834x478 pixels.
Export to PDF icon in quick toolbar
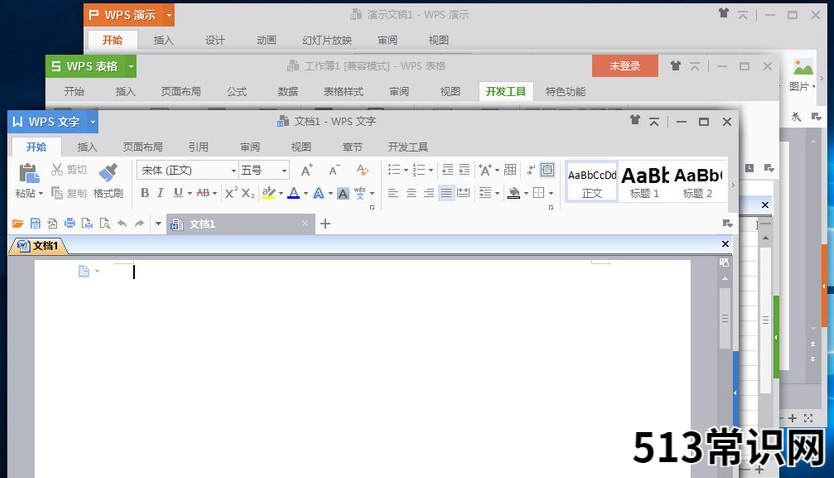pyautogui.click(x=52, y=224)
